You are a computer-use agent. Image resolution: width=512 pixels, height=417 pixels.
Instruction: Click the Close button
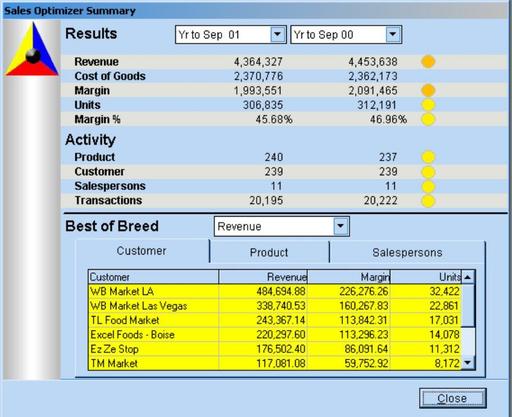coord(452,398)
